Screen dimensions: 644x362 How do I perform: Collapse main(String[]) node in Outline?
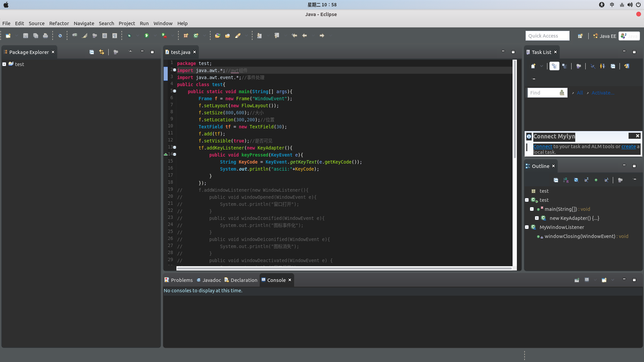coord(532,209)
